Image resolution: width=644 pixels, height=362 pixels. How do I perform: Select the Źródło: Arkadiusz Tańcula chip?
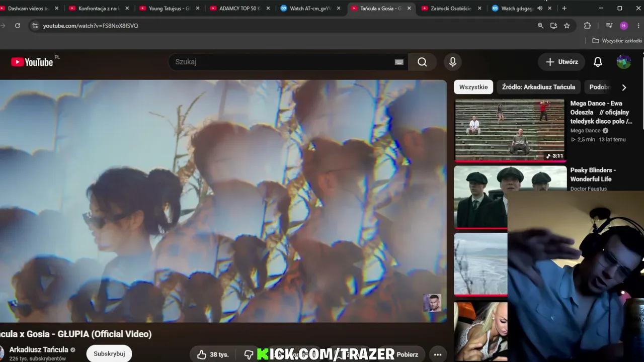(x=538, y=87)
